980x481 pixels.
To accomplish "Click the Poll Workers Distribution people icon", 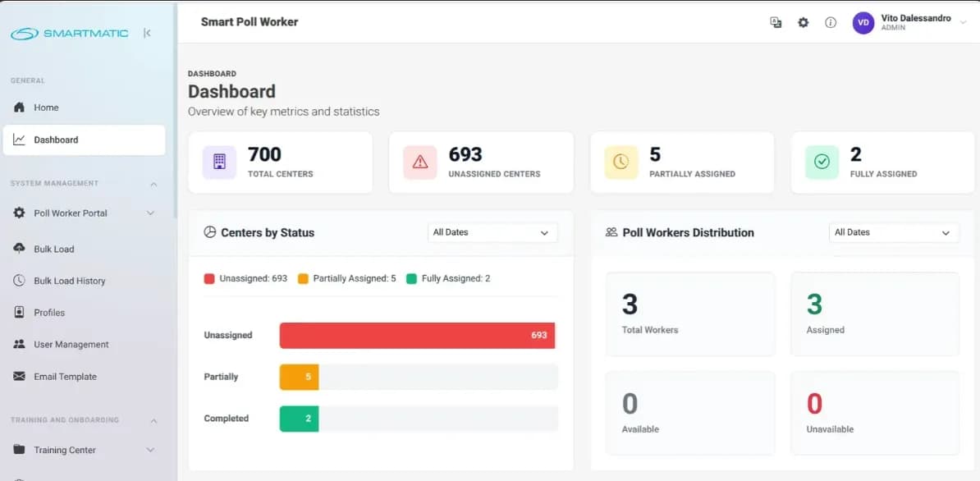I will 611,232.
